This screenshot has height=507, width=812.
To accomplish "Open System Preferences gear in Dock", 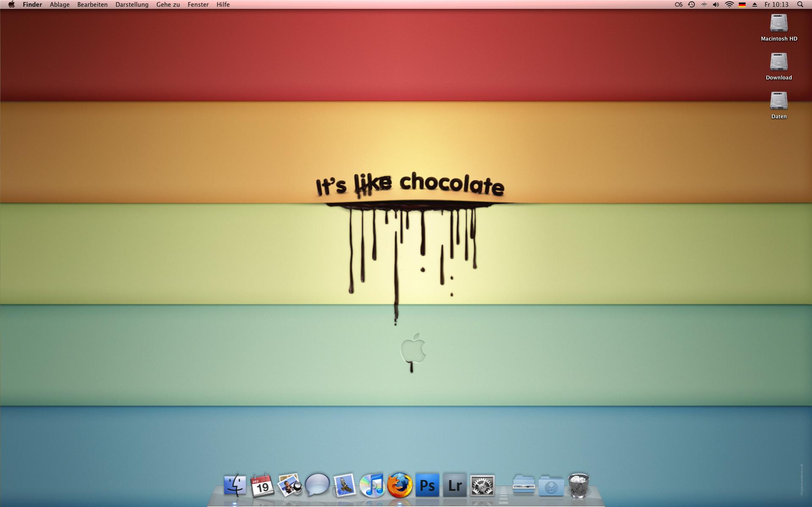I will tap(482, 485).
